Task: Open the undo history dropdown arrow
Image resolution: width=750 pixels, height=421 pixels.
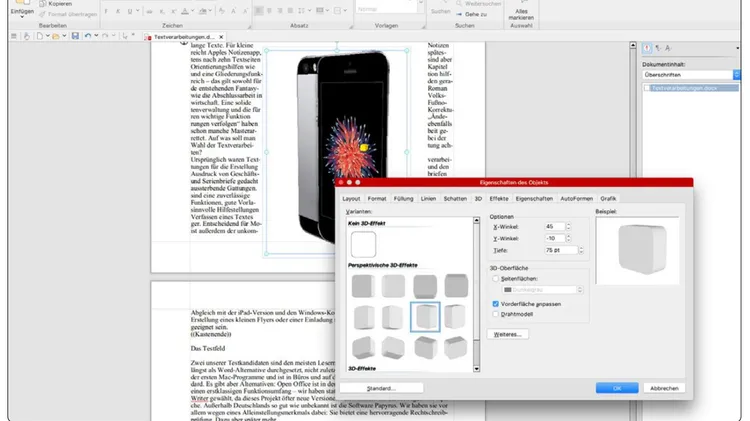Action: 96,36
